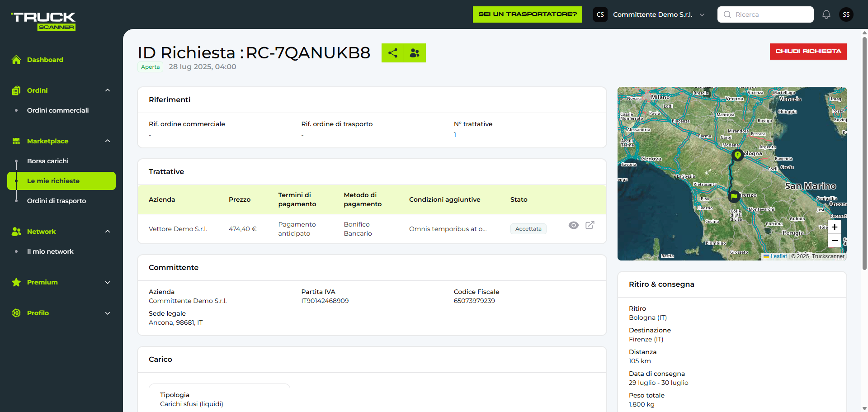Open SS user avatar menu

846,14
